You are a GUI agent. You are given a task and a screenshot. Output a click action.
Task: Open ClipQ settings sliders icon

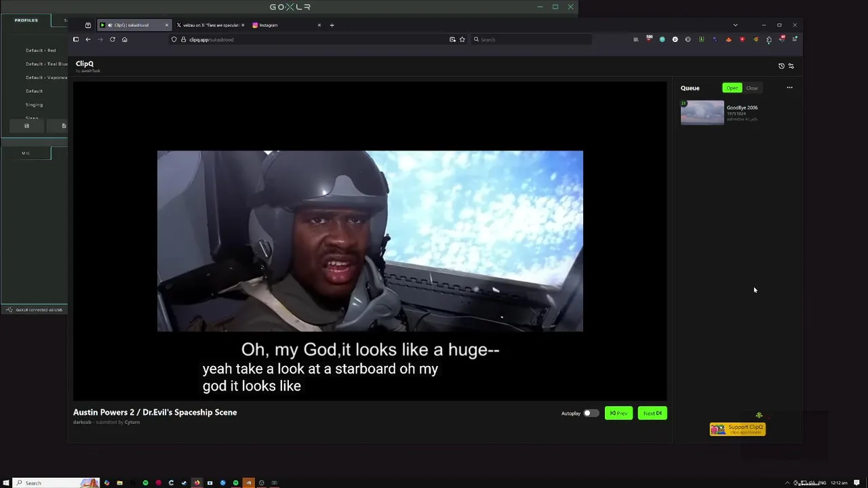tap(791, 66)
